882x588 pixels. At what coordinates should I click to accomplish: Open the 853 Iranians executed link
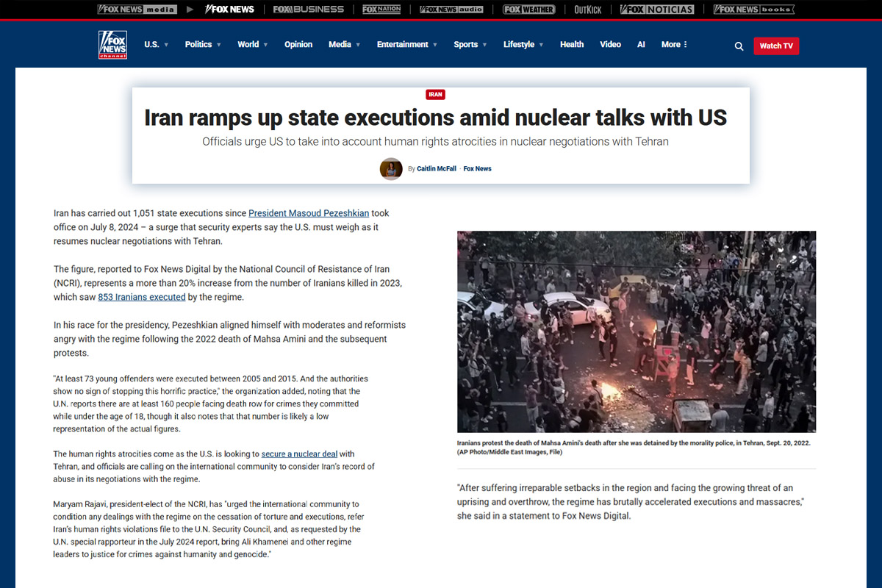[x=141, y=297]
